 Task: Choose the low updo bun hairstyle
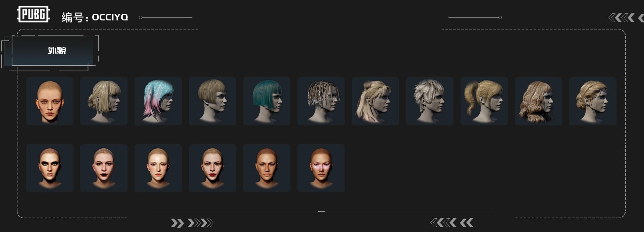593,101
